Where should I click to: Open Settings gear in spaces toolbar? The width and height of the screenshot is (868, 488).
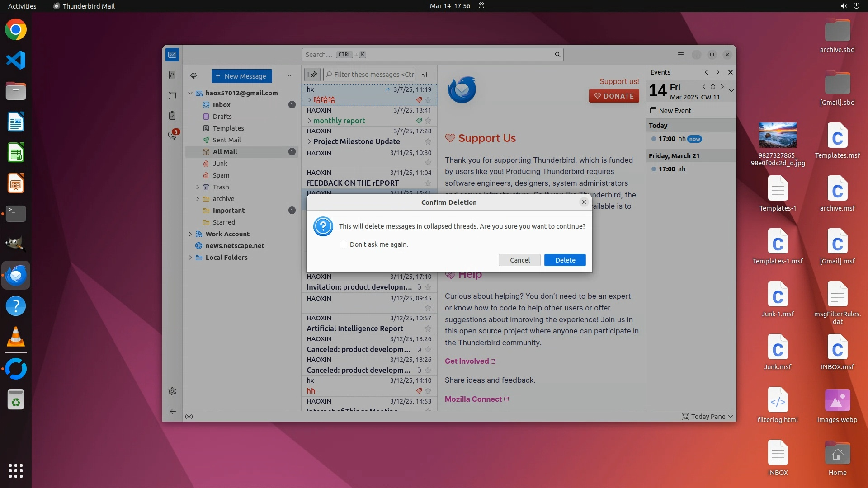click(172, 391)
